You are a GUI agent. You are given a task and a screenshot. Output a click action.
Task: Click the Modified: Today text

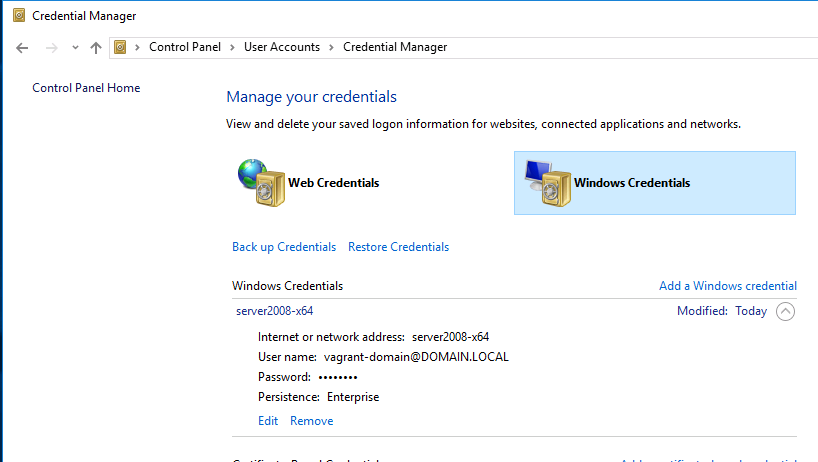pyautogui.click(x=722, y=311)
